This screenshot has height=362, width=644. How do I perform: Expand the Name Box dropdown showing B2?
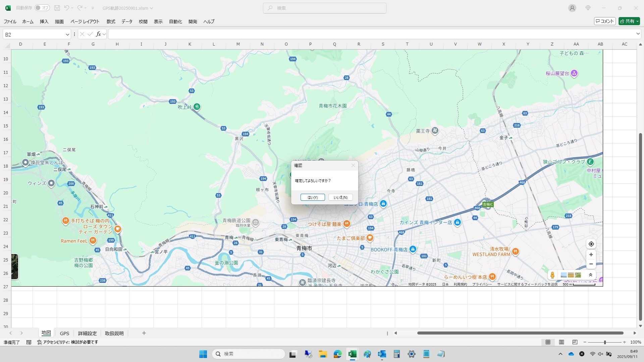(x=67, y=34)
